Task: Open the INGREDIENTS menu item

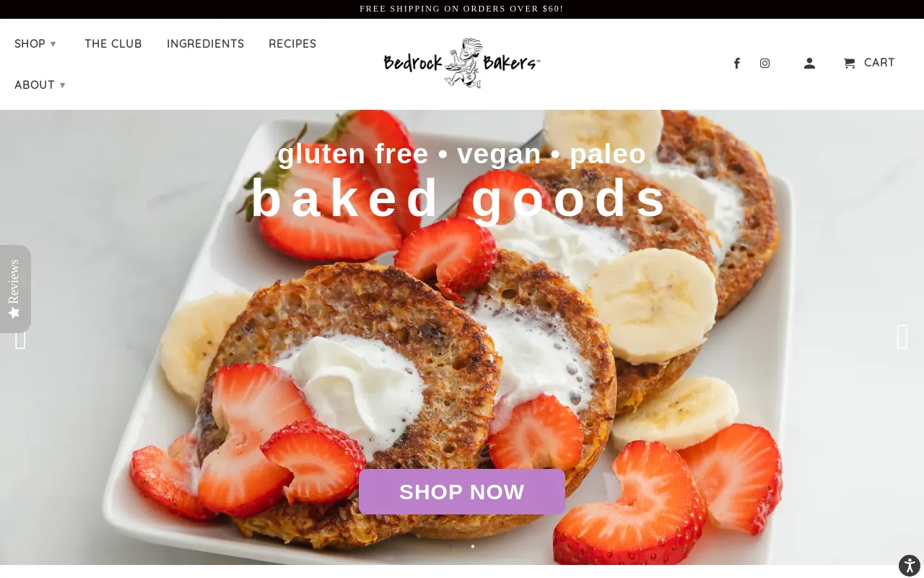Action: [x=206, y=43]
